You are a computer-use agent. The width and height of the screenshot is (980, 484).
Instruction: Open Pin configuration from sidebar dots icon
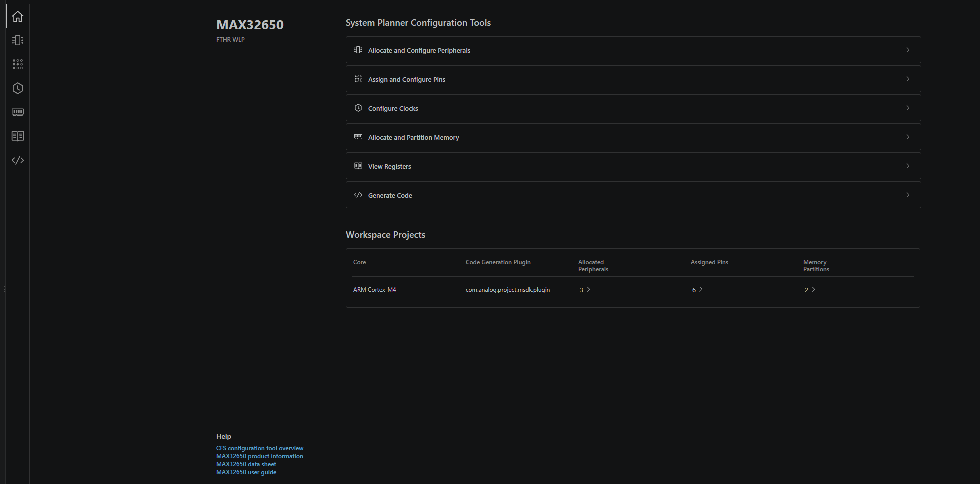(x=18, y=64)
